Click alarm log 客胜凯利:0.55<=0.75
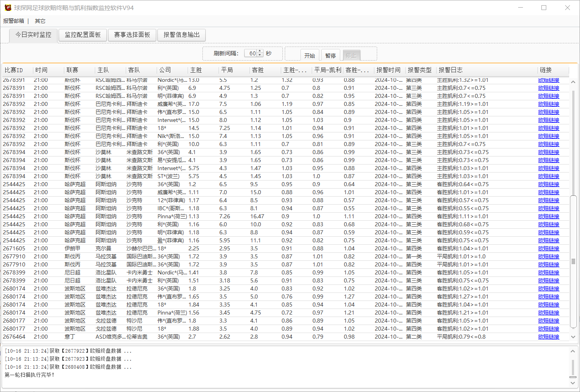Image resolution: width=580 pixels, height=392 pixels. coord(463,209)
